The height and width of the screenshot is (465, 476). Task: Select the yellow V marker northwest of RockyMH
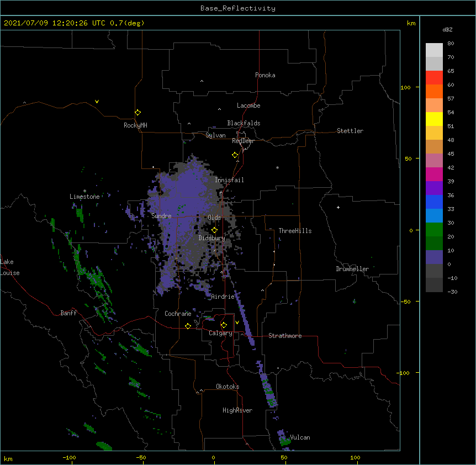(x=97, y=102)
